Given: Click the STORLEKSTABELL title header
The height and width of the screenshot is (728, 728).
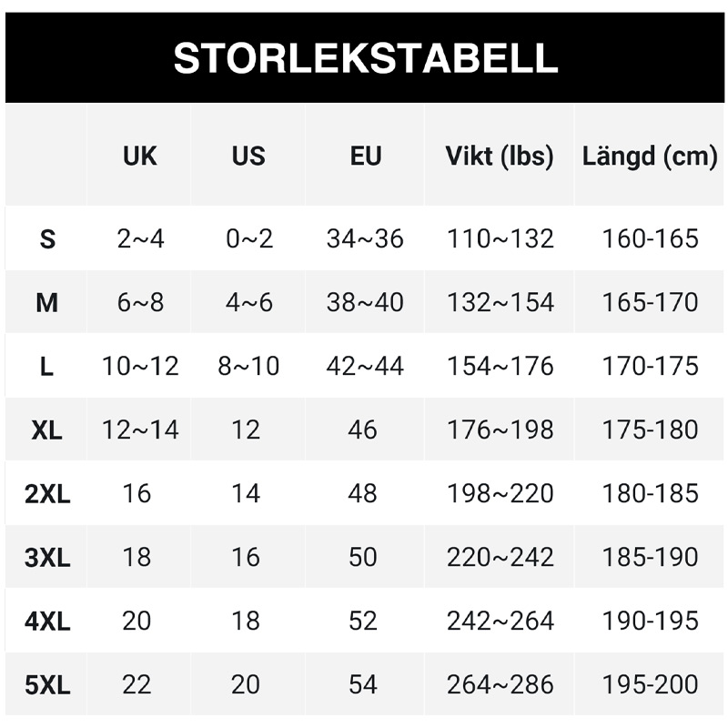Looking at the screenshot, I should click(x=365, y=58).
